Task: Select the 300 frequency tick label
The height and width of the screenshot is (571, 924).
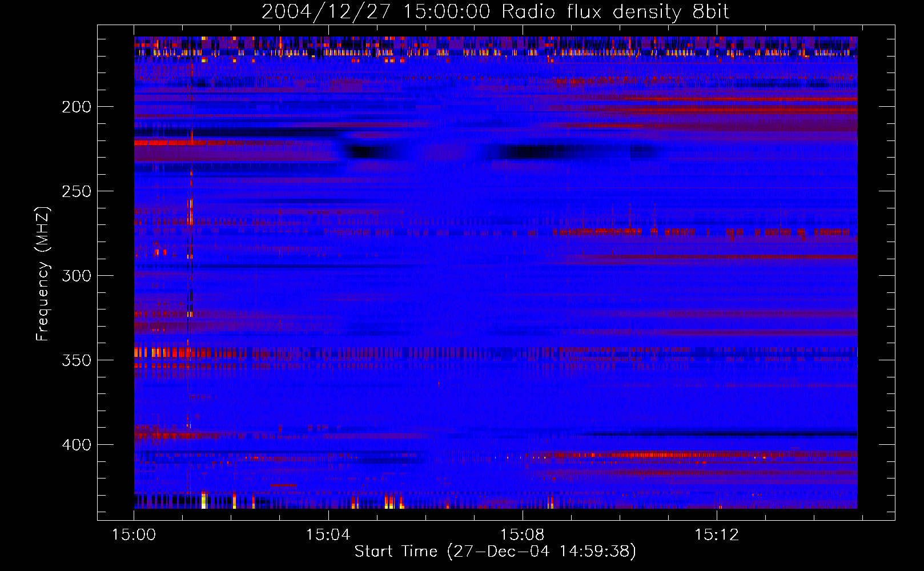Action: click(x=77, y=276)
